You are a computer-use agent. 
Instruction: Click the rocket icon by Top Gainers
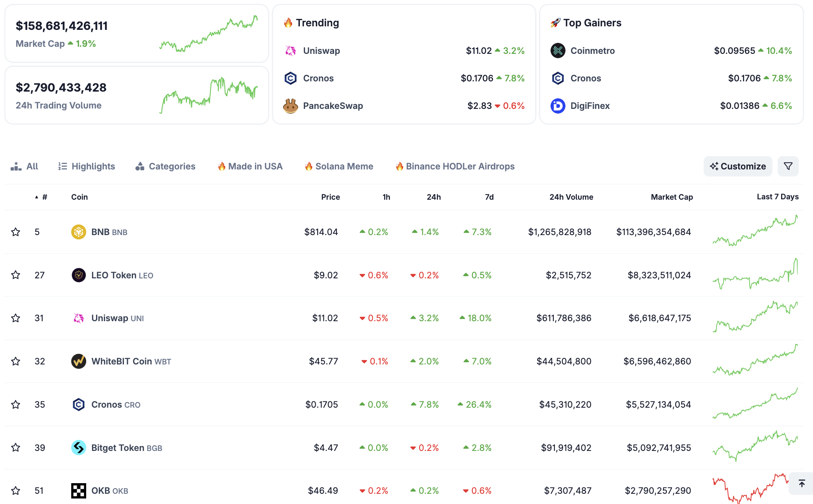point(555,23)
